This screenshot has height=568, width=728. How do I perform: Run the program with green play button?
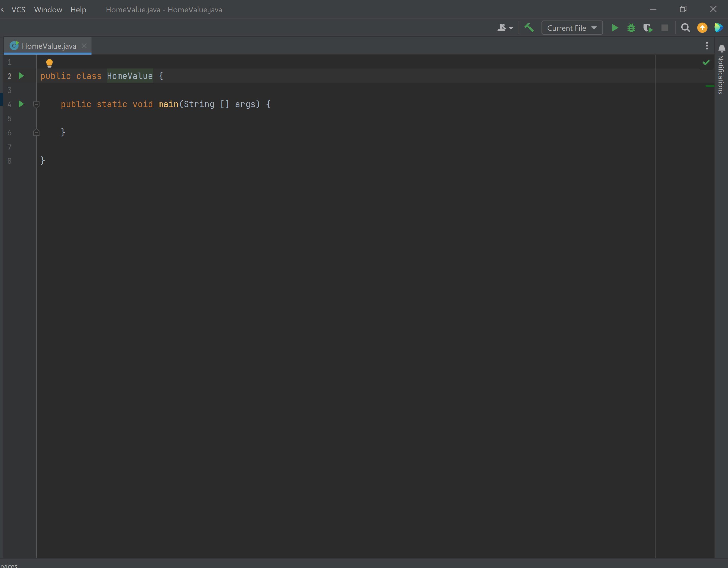tap(615, 28)
